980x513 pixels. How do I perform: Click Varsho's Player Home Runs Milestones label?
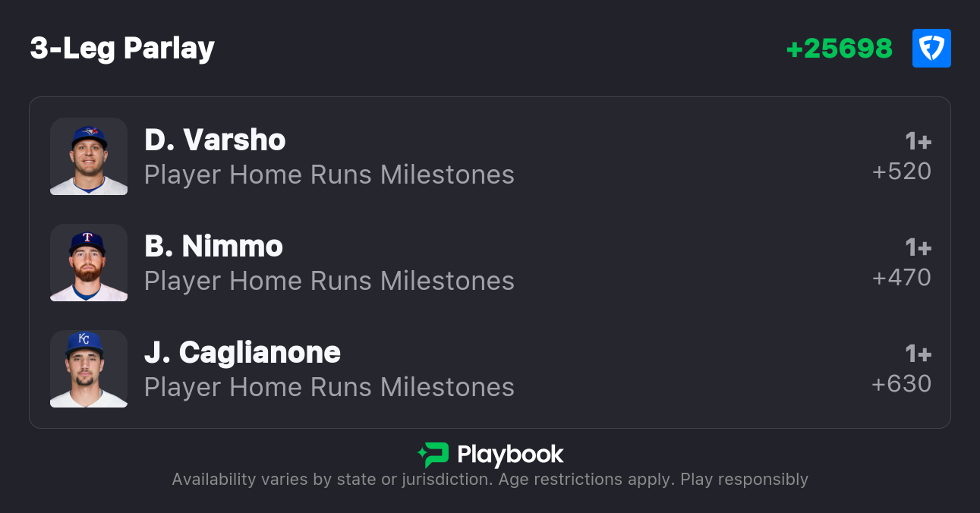tap(329, 175)
